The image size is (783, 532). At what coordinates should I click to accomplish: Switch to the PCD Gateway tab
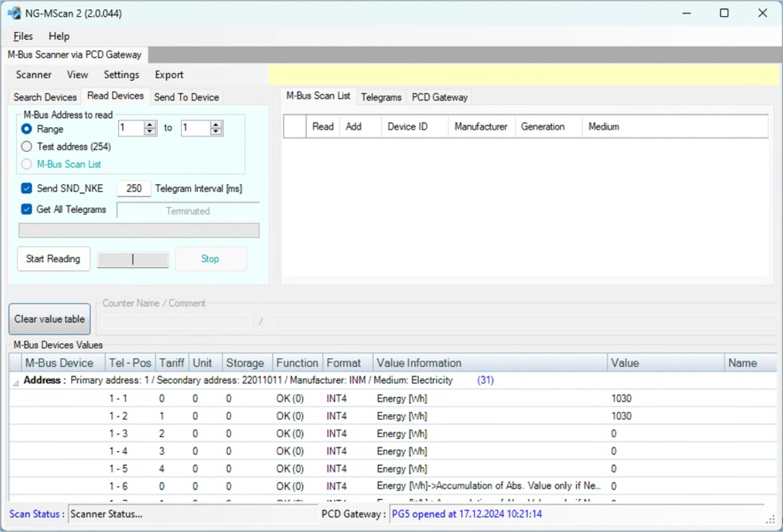[440, 97]
